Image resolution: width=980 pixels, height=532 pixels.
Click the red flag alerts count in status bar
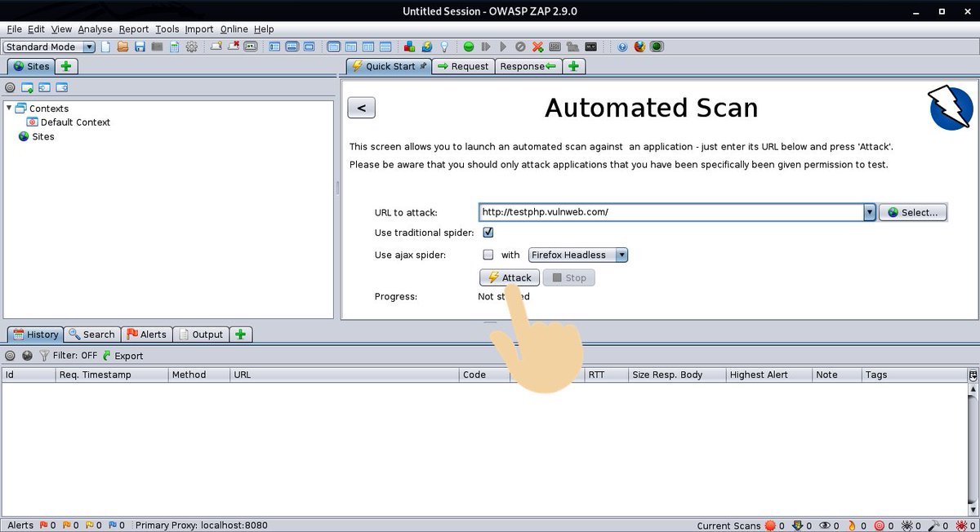pos(47,525)
